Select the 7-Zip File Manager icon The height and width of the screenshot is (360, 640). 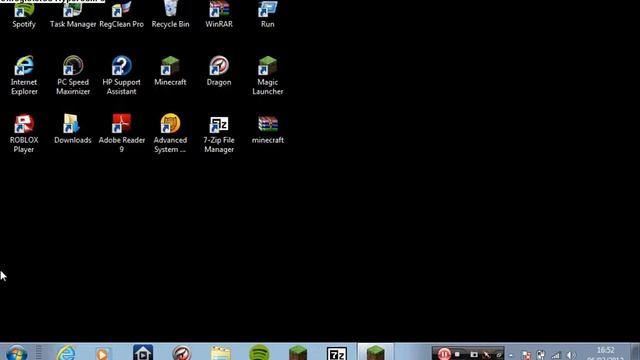pyautogui.click(x=219, y=133)
